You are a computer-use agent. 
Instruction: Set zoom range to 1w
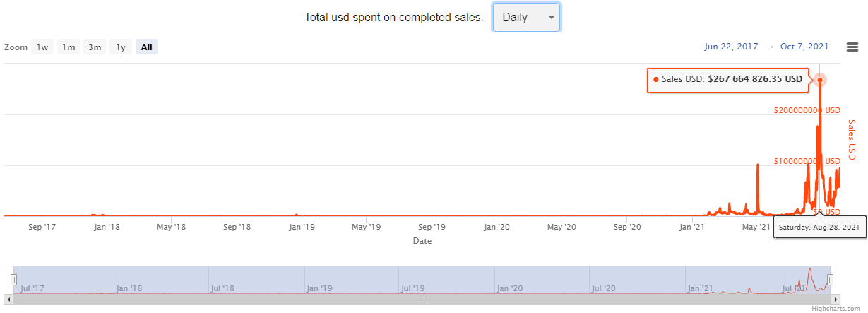tap(42, 47)
